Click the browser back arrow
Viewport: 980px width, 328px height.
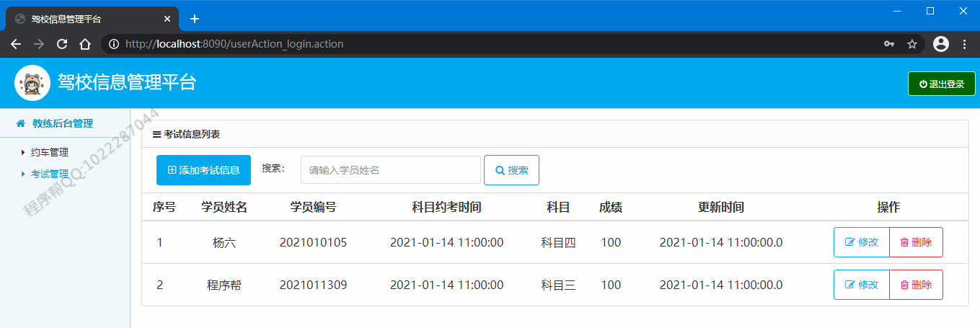tap(16, 44)
